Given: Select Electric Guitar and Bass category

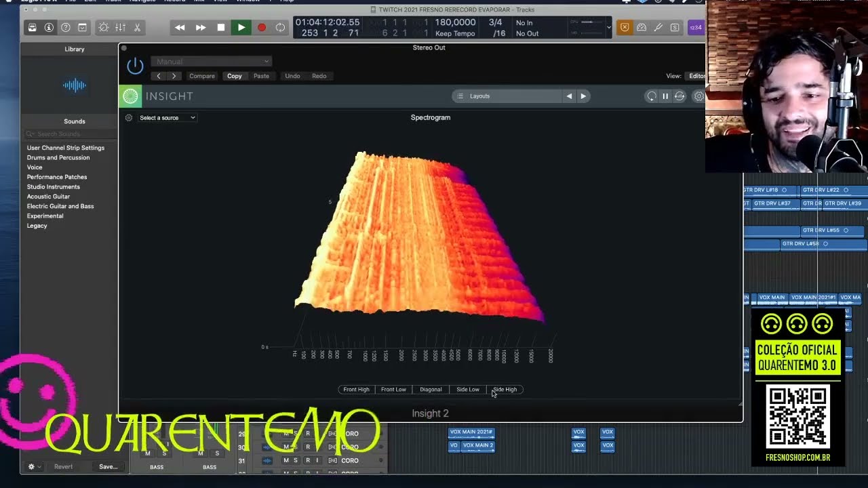Looking at the screenshot, I should pos(60,206).
